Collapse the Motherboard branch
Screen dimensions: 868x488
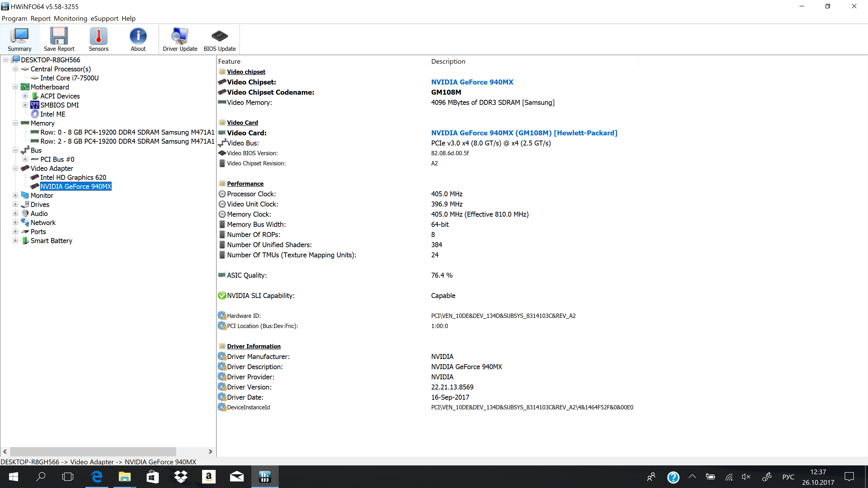16,87
